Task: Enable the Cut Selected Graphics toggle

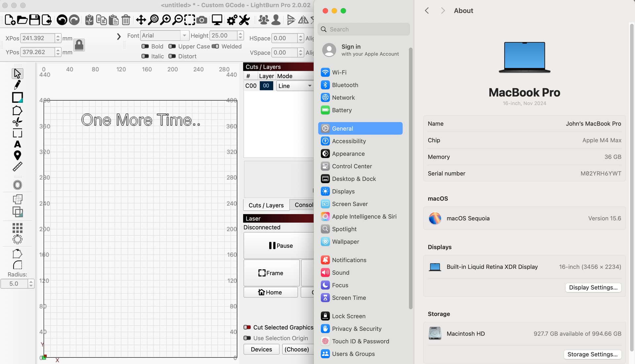Action: click(247, 327)
